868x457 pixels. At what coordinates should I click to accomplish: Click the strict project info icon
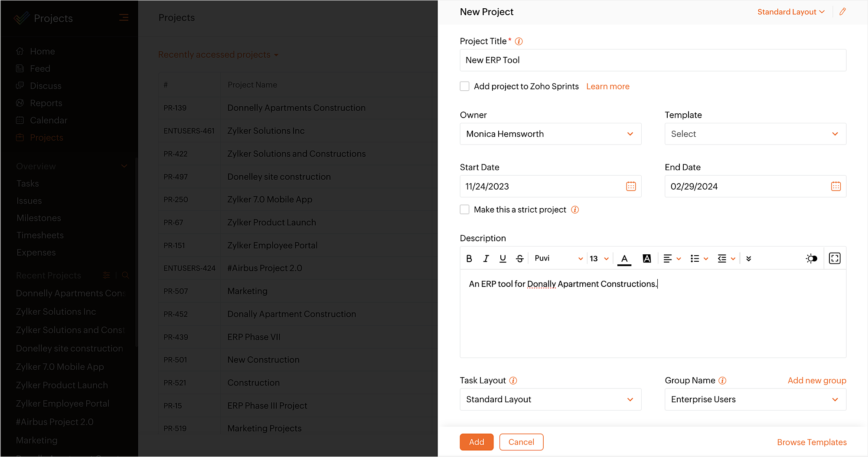[x=575, y=210]
